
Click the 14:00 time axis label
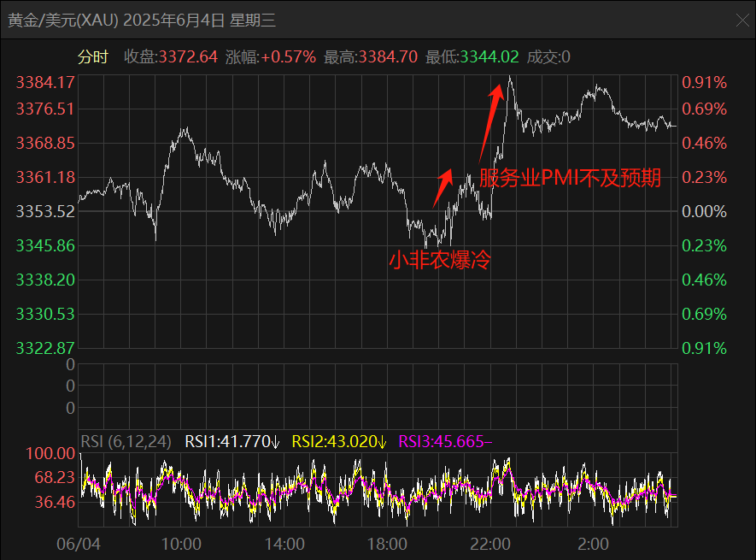[x=284, y=544]
